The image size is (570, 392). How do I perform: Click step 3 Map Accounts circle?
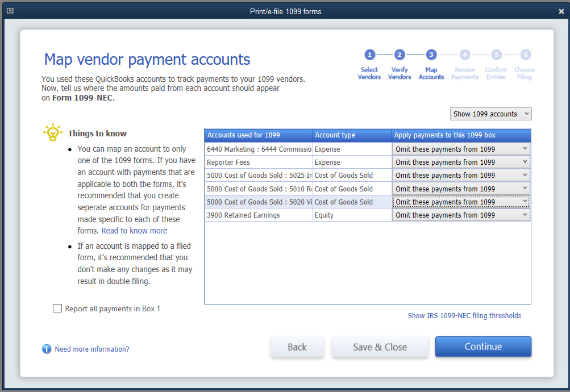(431, 55)
